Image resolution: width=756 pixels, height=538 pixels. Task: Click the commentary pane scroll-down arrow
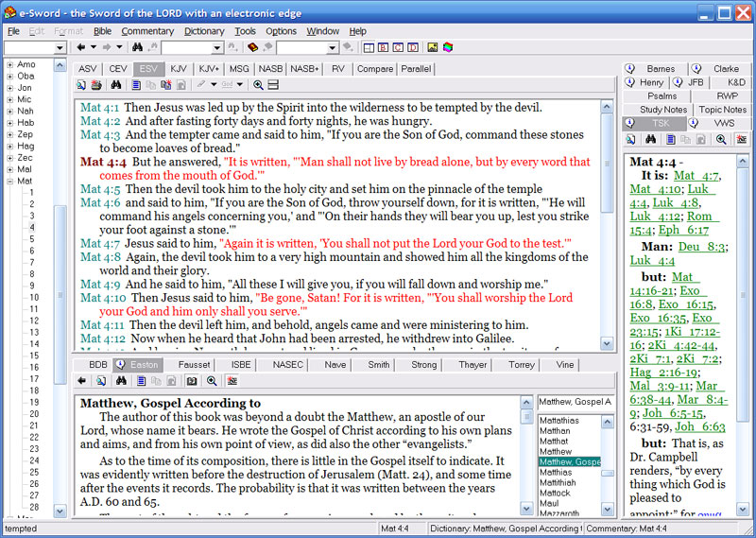(743, 509)
